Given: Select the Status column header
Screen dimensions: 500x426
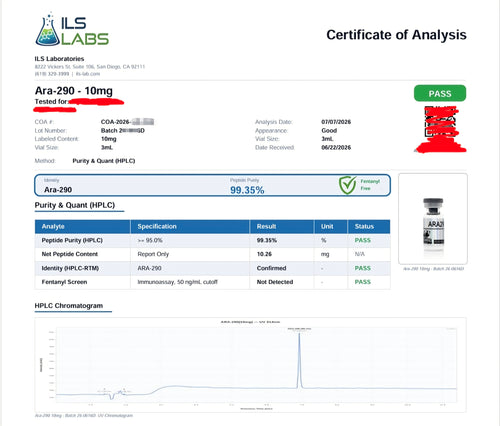Looking at the screenshot, I should 364,226.
